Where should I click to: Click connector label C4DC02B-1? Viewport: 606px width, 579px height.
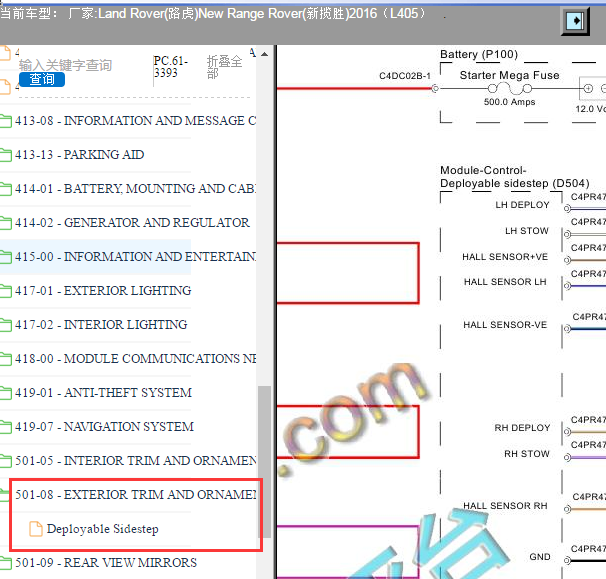click(x=405, y=76)
